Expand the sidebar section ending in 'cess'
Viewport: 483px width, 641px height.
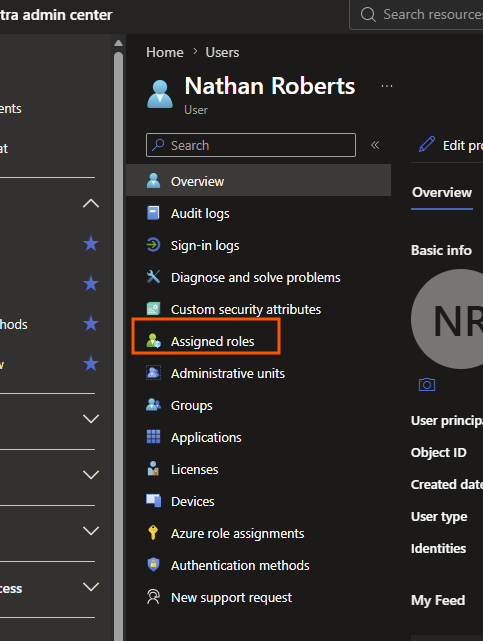click(x=91, y=587)
